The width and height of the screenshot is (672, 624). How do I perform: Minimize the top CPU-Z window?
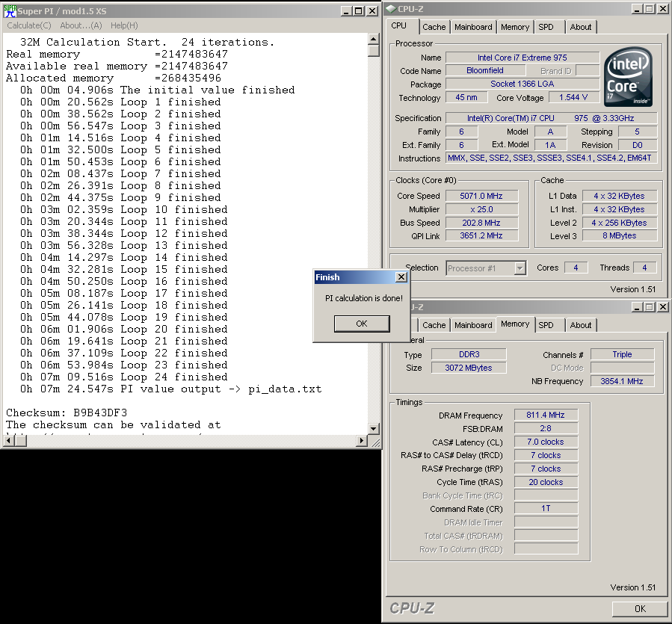click(x=637, y=9)
